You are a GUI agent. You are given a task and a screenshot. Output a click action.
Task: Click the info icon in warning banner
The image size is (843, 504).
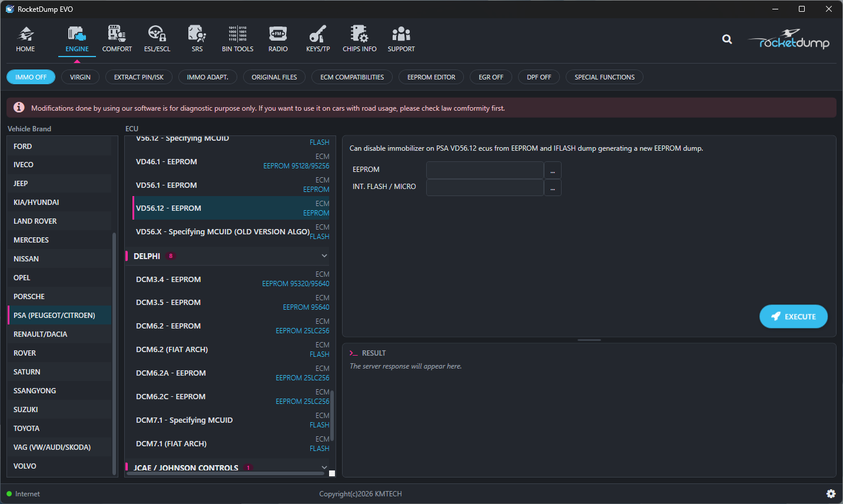click(x=19, y=108)
